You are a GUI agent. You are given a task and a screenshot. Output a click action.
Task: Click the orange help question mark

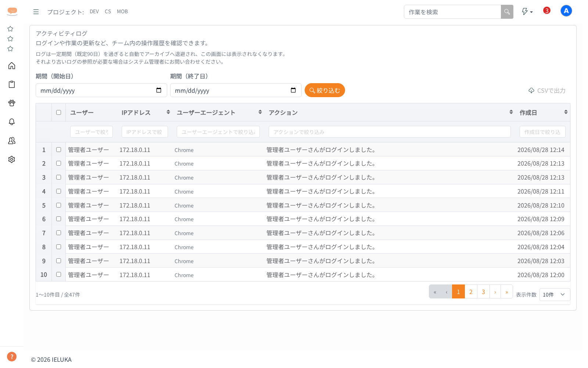coord(12,357)
